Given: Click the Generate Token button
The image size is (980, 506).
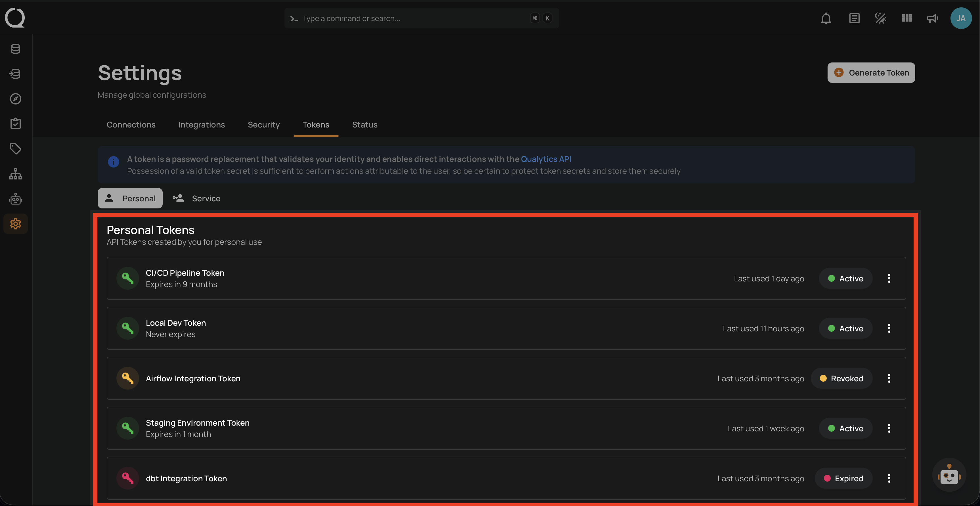Looking at the screenshot, I should coord(871,73).
